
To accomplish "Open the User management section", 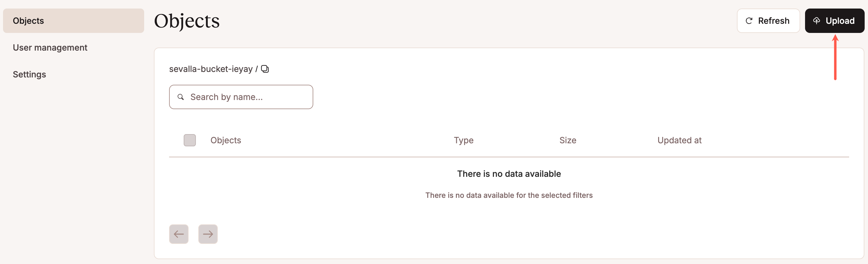I will pos(50,47).
